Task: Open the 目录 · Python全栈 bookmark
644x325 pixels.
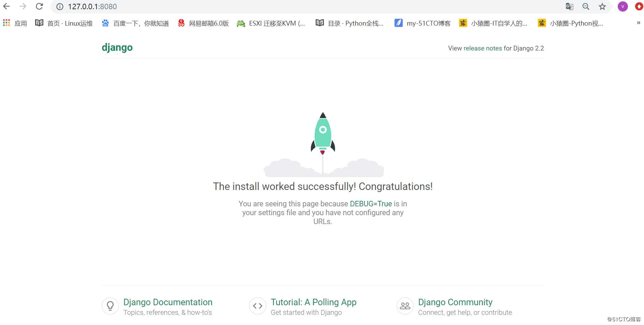Action: (x=350, y=23)
